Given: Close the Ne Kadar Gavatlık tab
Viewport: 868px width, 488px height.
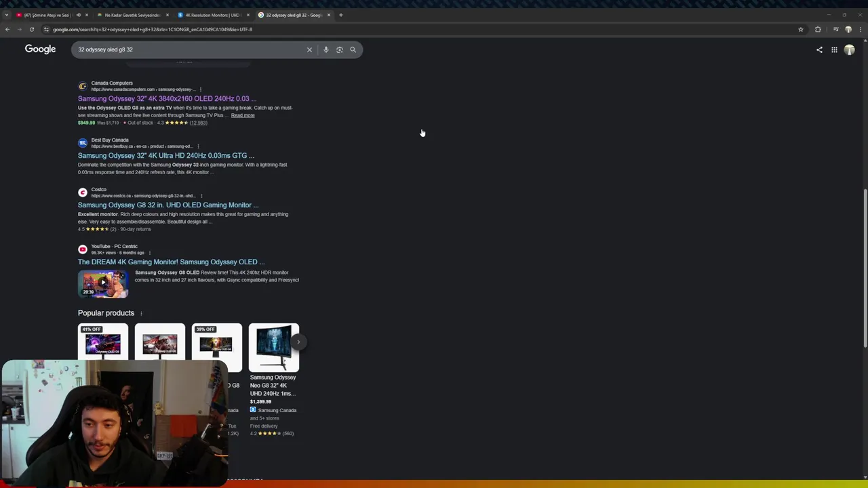Looking at the screenshot, I should click(167, 15).
